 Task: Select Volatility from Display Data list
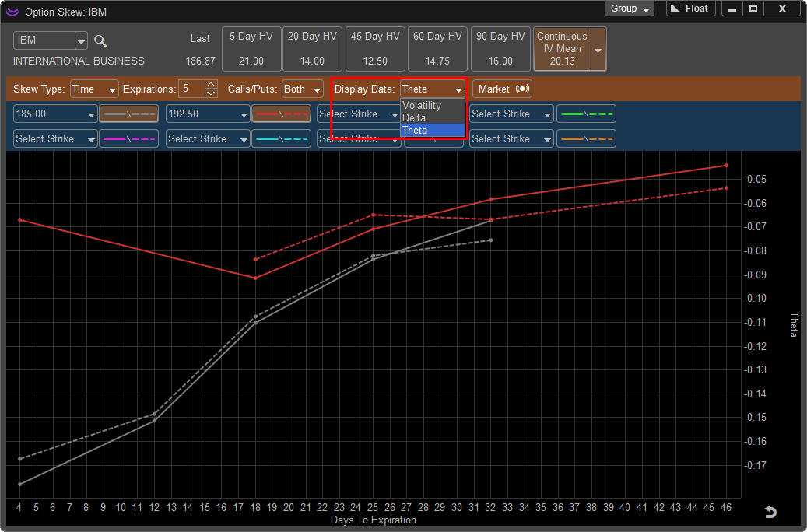pos(433,106)
